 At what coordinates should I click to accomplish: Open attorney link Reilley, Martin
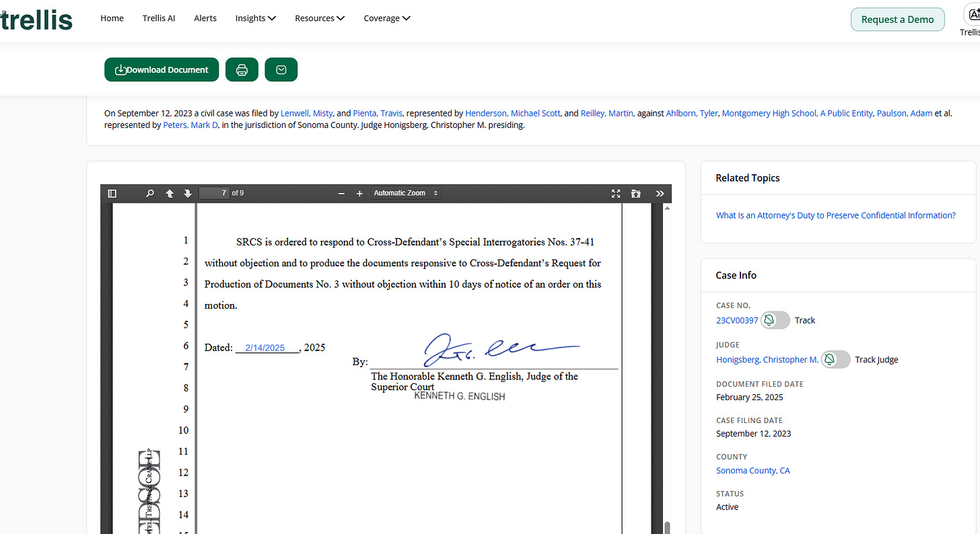pyautogui.click(x=607, y=113)
